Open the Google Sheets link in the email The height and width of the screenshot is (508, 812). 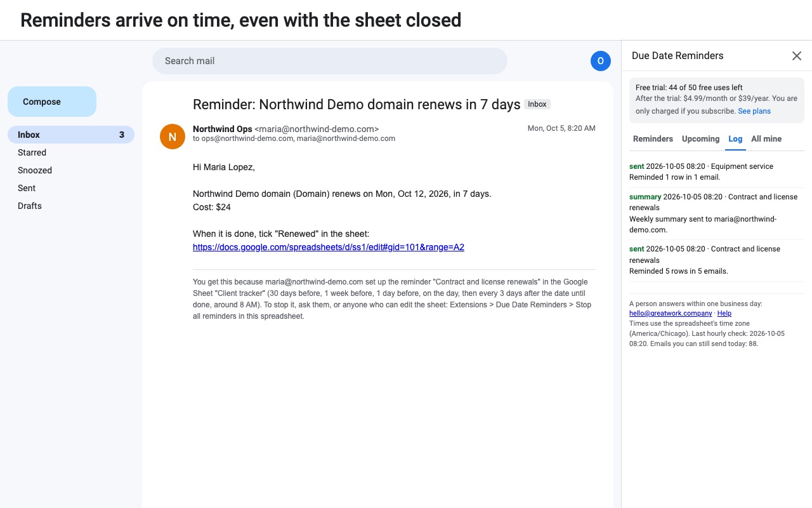[x=329, y=247]
